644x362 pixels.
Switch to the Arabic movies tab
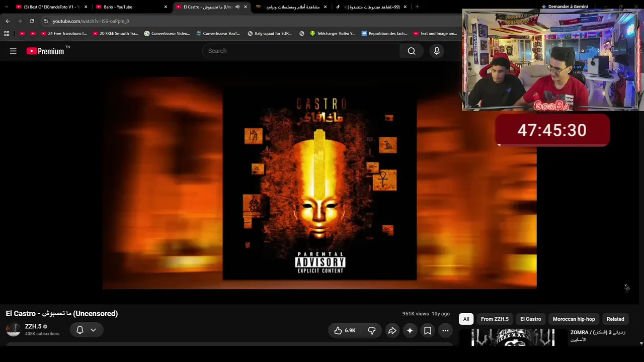pyautogui.click(x=292, y=7)
